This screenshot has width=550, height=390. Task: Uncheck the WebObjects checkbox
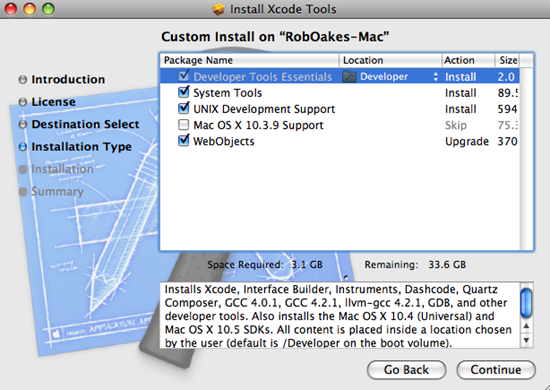click(x=184, y=140)
